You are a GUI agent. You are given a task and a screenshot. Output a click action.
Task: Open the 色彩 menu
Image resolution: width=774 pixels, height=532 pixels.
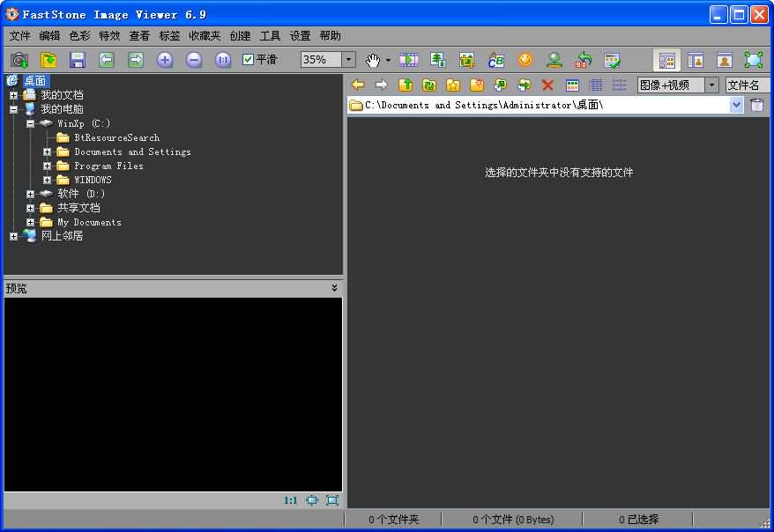[79, 35]
